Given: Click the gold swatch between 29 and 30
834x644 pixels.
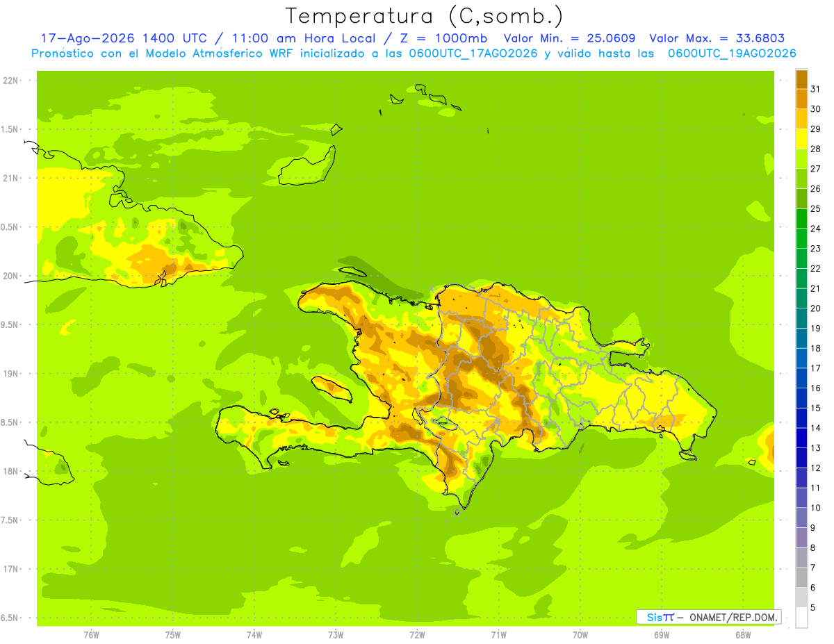Looking at the screenshot, I should point(801,119).
